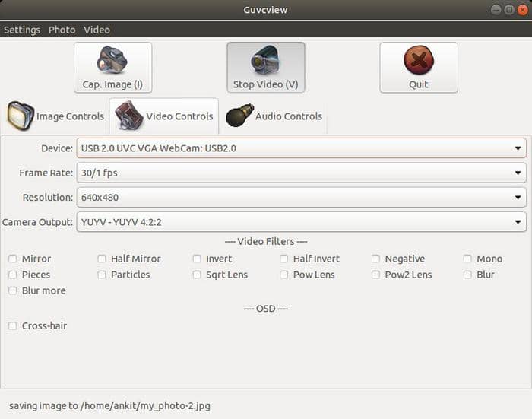Toggle the Half Invert checkbox
This screenshot has height=419, width=532.
[x=284, y=259]
